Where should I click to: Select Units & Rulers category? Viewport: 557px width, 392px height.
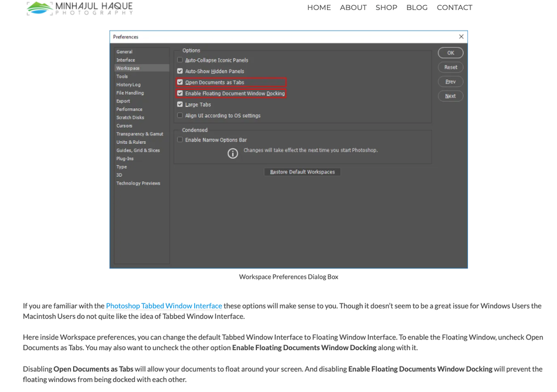click(x=131, y=142)
